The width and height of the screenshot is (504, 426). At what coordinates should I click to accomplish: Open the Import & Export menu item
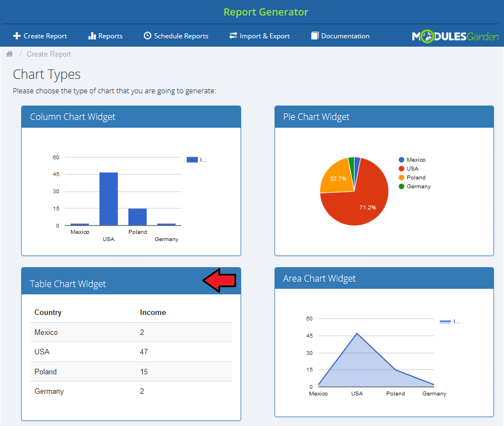pyautogui.click(x=260, y=36)
